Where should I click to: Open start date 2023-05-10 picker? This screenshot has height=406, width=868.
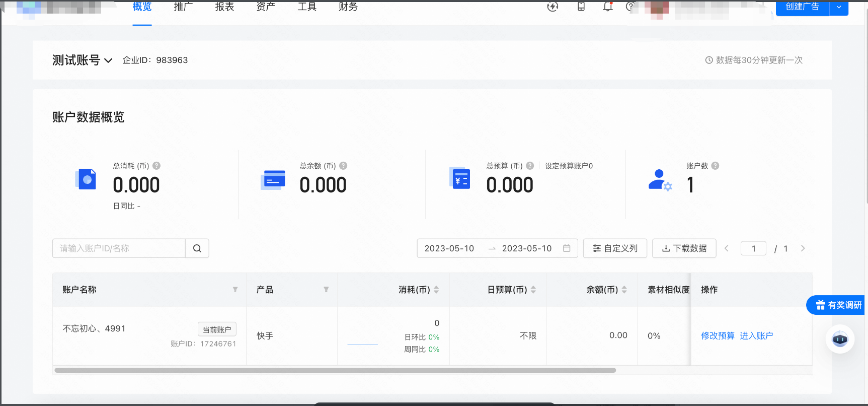[x=449, y=248]
